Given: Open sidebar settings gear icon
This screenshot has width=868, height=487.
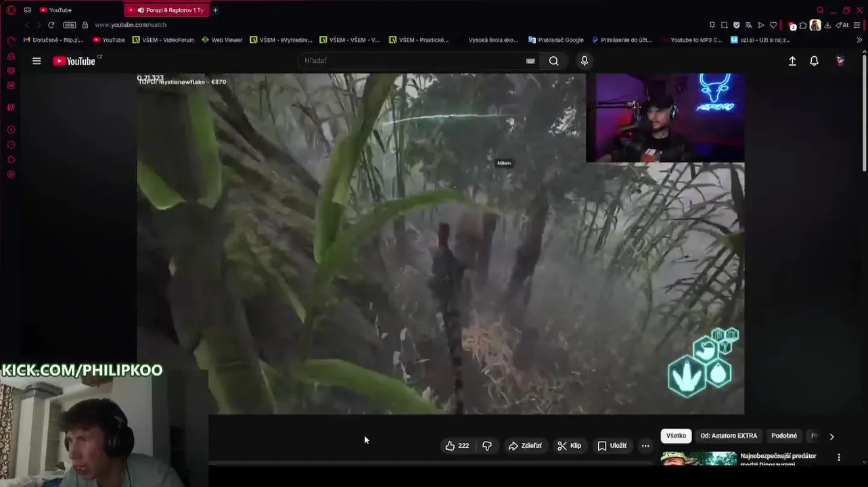Looking at the screenshot, I should pos(11,175).
